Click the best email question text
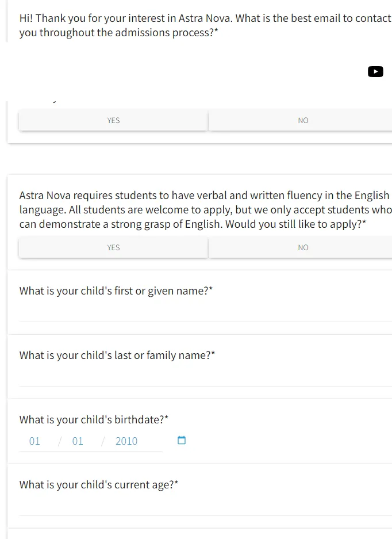The width and height of the screenshot is (392, 539). point(205,25)
